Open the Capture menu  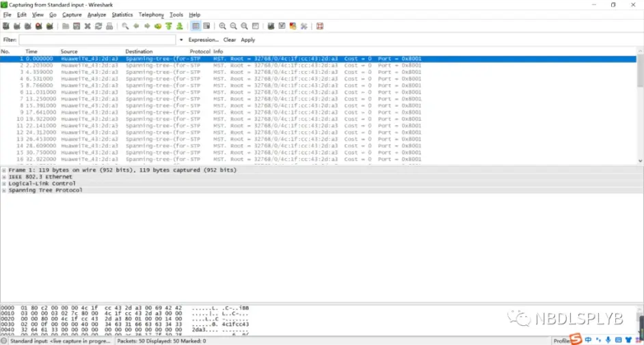(72, 15)
